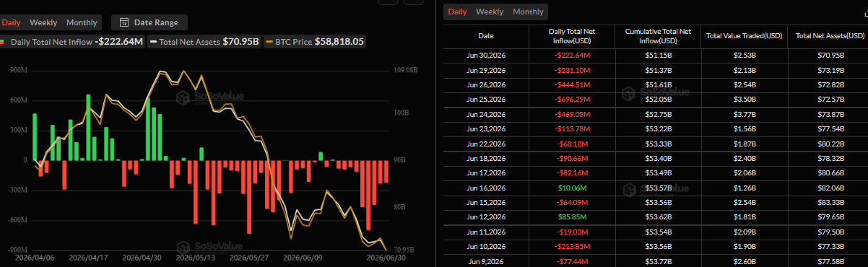
Task: Select the table's Monthly tab
Action: pyautogui.click(x=528, y=12)
